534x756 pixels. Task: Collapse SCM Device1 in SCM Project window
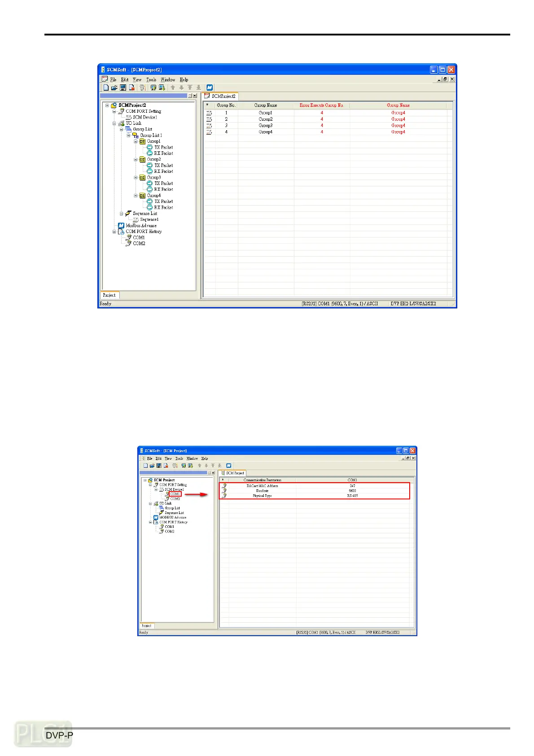(x=156, y=489)
